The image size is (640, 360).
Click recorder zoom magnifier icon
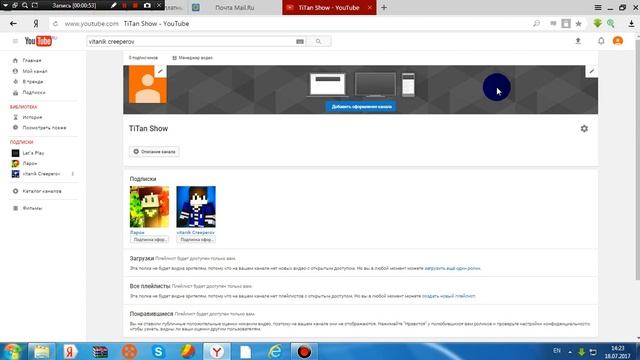25,5
